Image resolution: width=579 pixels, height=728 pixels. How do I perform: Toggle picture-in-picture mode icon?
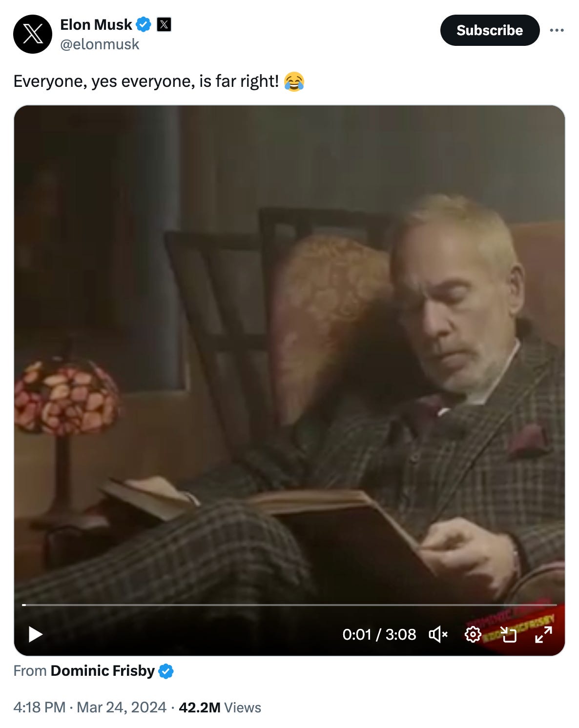508,634
